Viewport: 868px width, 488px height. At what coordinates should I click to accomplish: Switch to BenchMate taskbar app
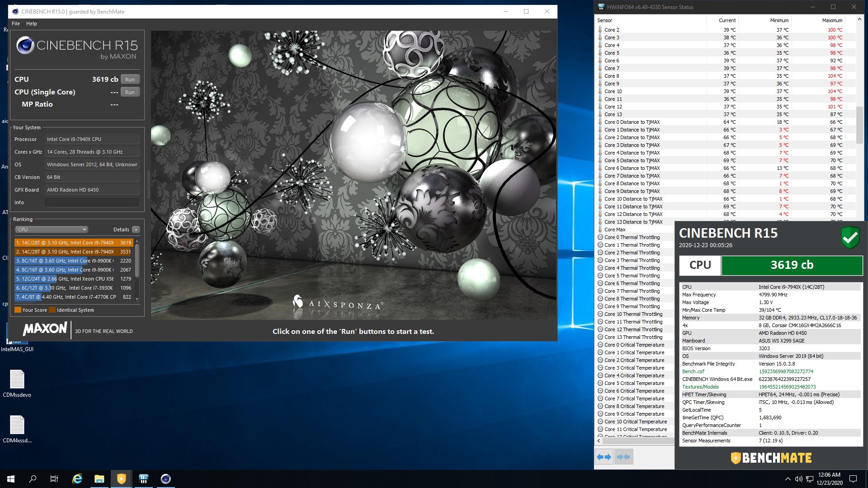click(122, 479)
